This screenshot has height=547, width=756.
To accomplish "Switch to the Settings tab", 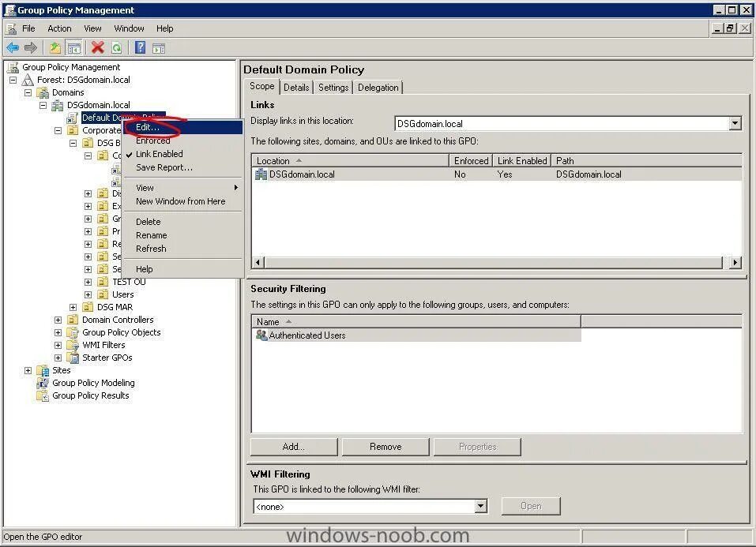I will 333,88.
